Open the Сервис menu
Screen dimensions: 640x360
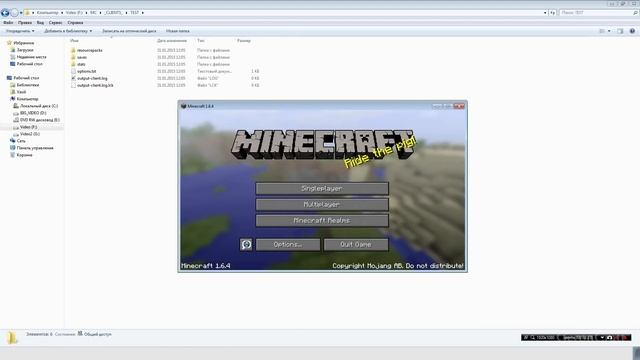[56, 23]
